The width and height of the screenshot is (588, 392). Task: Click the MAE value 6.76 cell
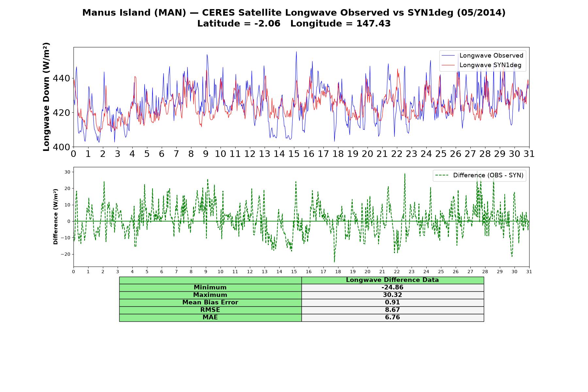pyautogui.click(x=392, y=318)
